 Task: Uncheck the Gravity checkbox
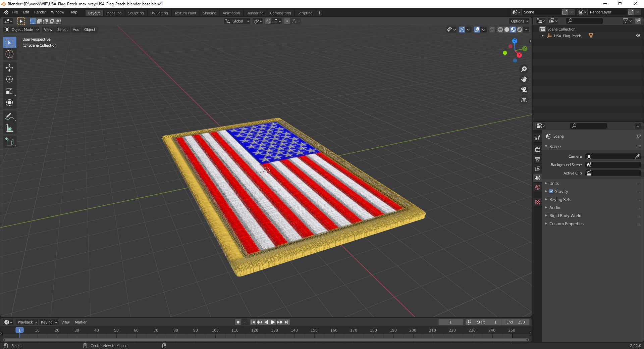[x=551, y=191]
